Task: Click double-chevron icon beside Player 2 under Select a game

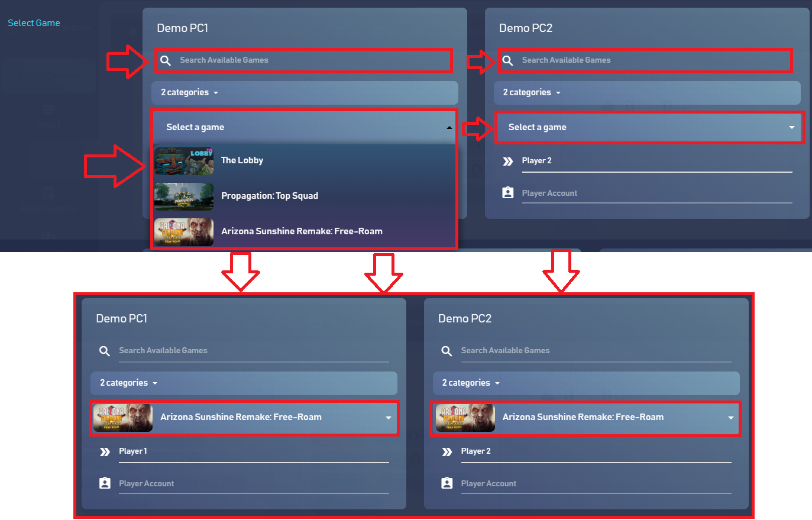Action: [507, 161]
